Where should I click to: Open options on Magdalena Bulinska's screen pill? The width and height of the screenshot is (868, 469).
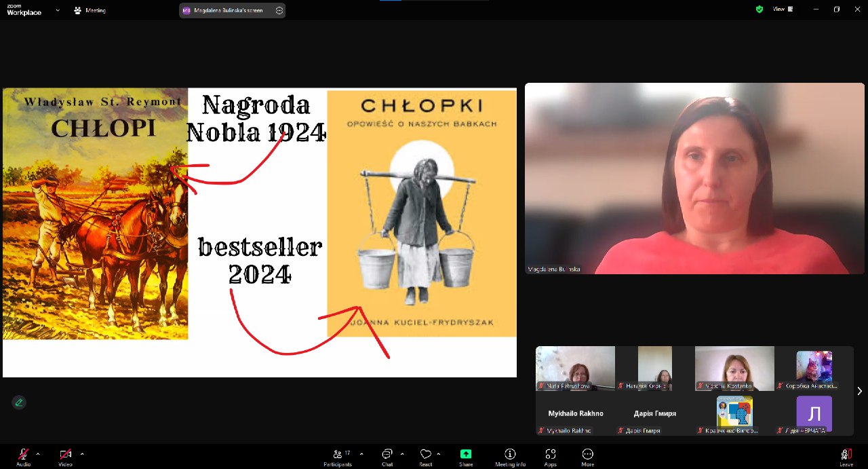(x=279, y=10)
